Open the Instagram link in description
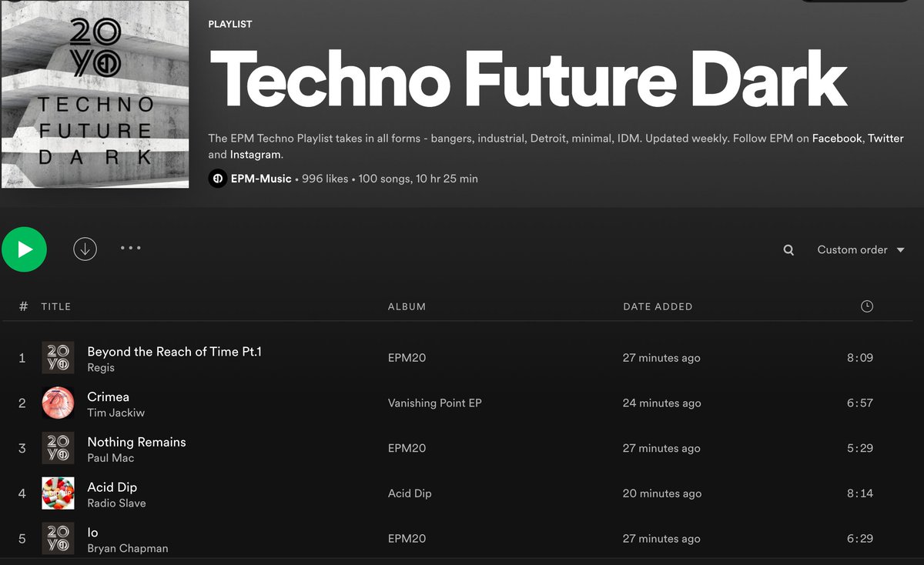The height and width of the screenshot is (565, 924). (256, 155)
